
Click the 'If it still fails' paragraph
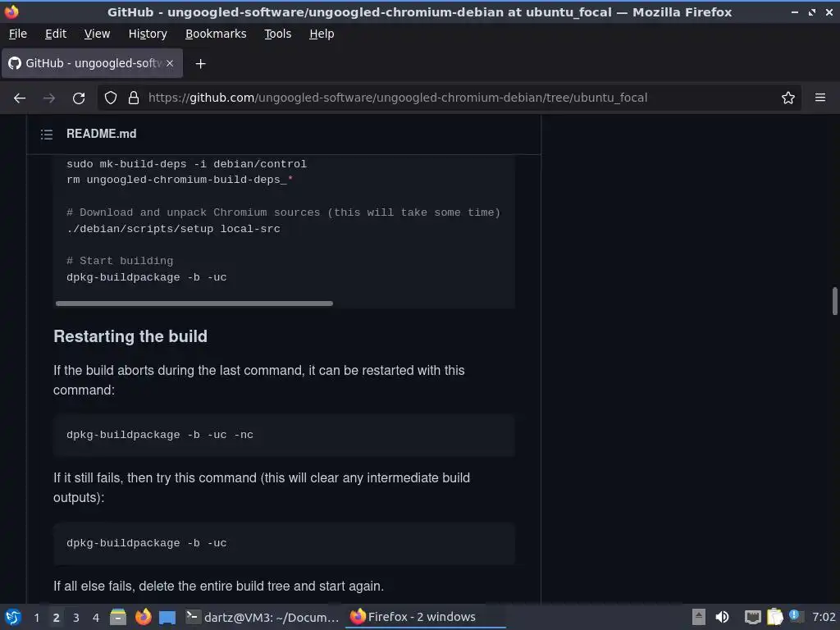point(262,487)
